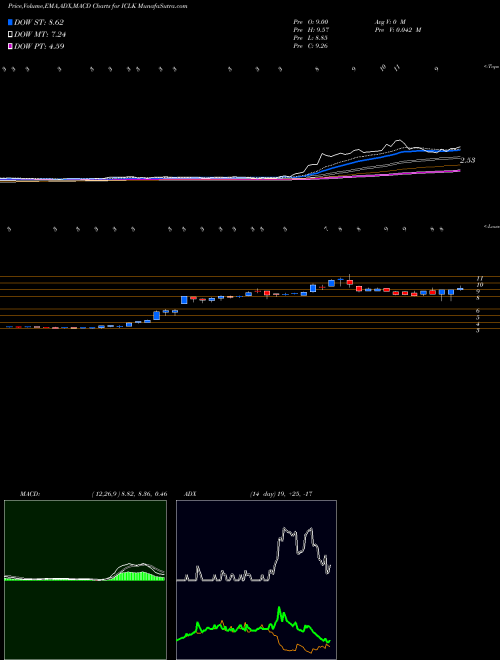Click the Tops marker labeled 10
The height and width of the screenshot is (660, 500).
point(383,67)
